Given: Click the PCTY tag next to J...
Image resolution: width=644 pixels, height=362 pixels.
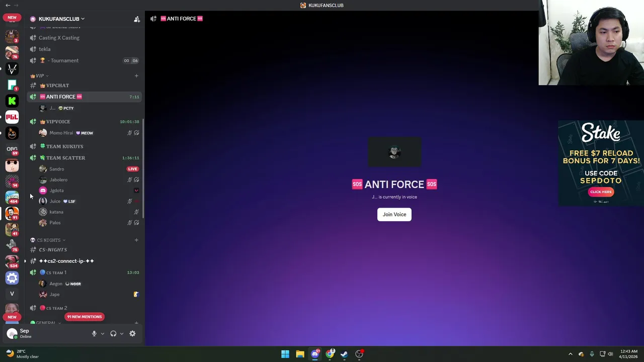Looking at the screenshot, I should (x=66, y=108).
